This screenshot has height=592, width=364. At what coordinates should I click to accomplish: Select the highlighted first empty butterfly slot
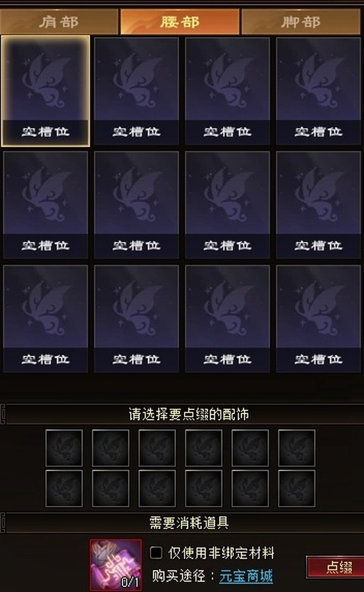coord(45,91)
